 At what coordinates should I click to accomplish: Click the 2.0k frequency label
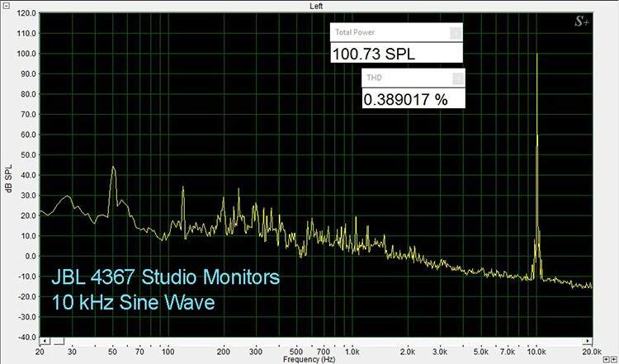point(408,352)
